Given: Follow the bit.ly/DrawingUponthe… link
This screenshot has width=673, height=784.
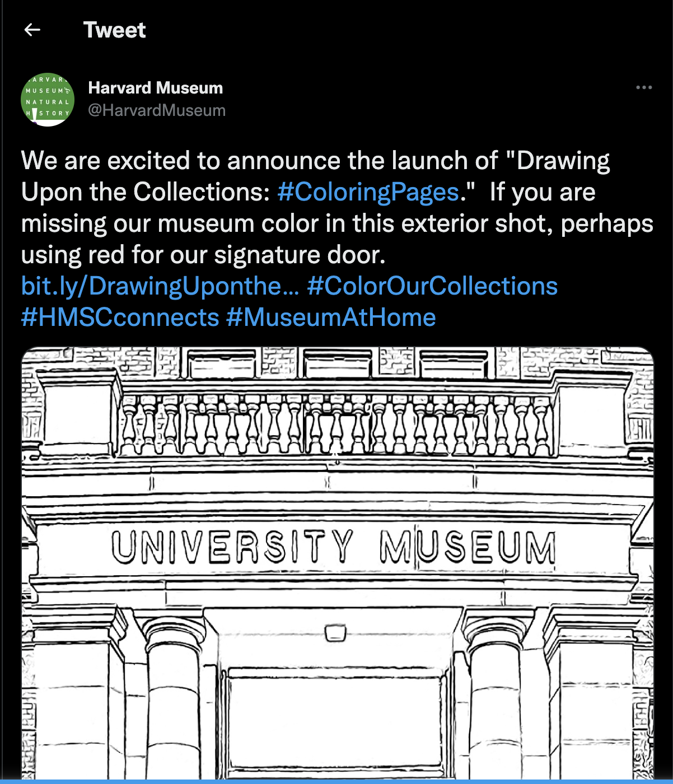Looking at the screenshot, I should pyautogui.click(x=160, y=286).
